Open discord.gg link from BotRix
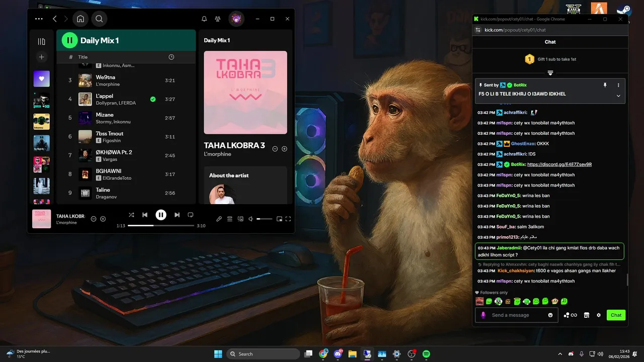Viewport: 644px width, 362px height. pos(559,164)
